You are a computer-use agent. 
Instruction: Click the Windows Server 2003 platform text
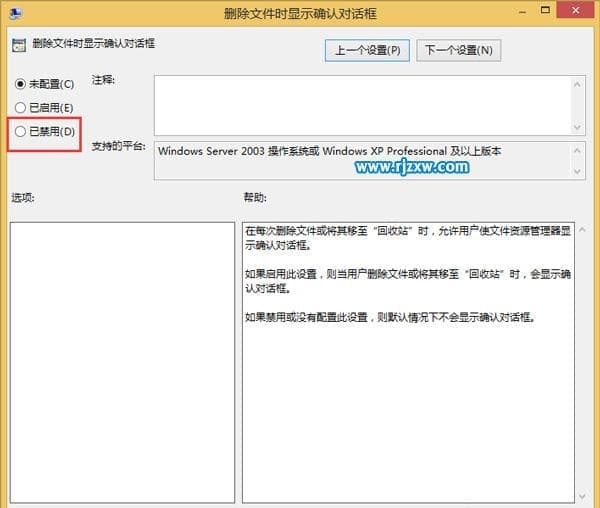click(329, 151)
